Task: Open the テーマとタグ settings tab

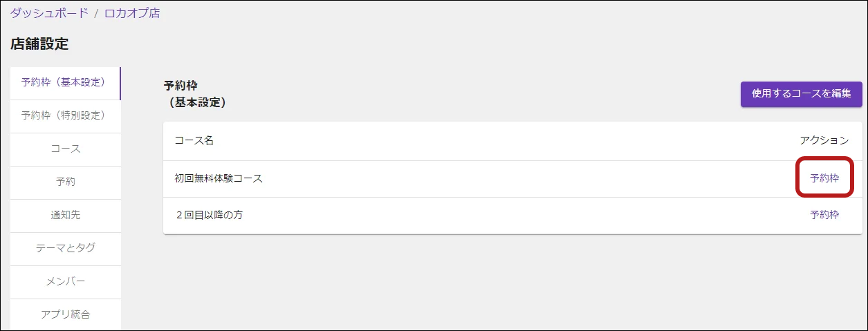Action: click(66, 249)
